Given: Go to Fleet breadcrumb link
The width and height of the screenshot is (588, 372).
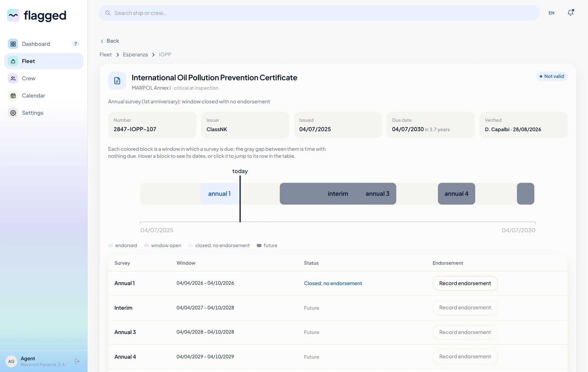Looking at the screenshot, I should click(106, 55).
